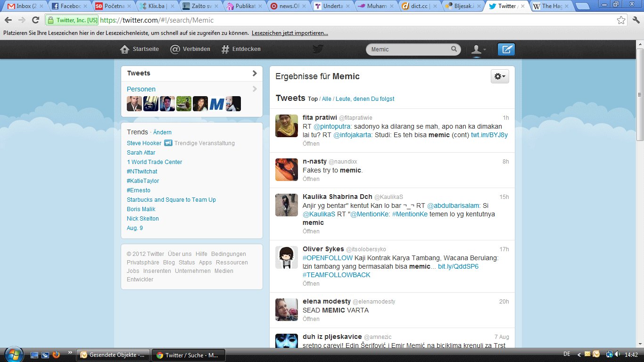This screenshot has height=362, width=644.
Task: Switch to the Wikipedia 'The Hag' tab
Action: 552,6
